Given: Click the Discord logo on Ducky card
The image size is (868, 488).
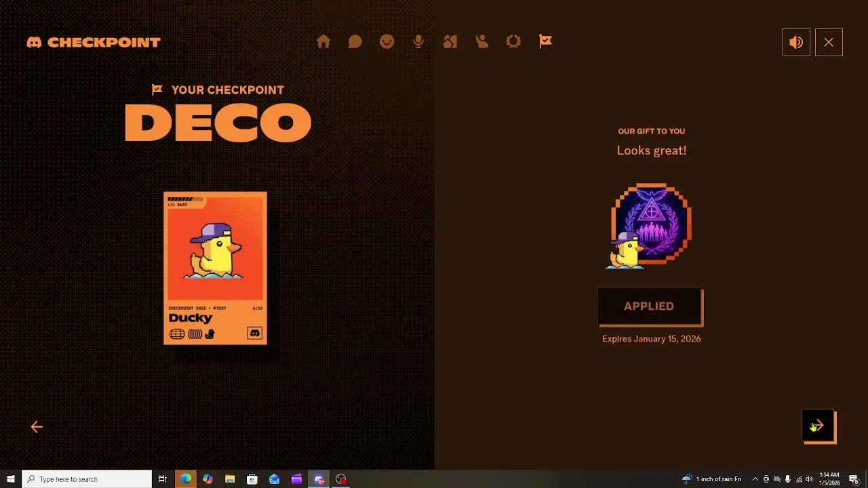Looking at the screenshot, I should (255, 333).
